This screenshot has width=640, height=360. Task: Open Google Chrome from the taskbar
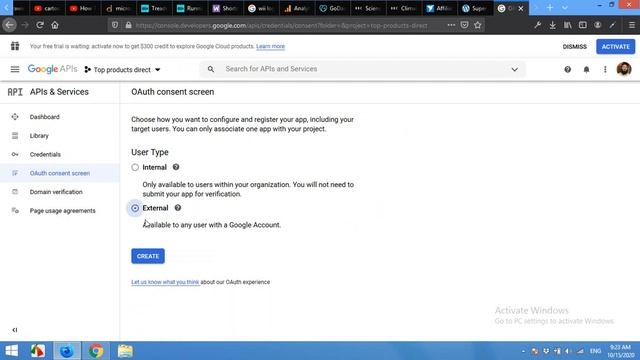point(96,351)
